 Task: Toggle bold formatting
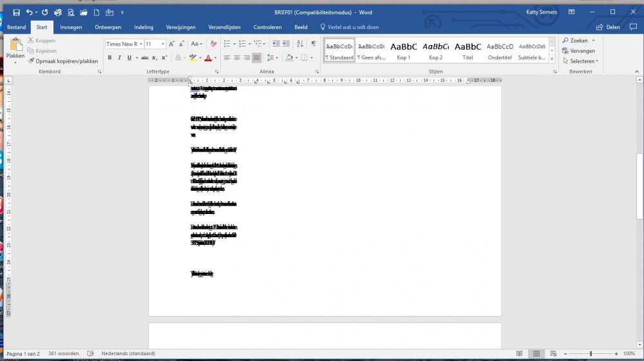pos(110,57)
